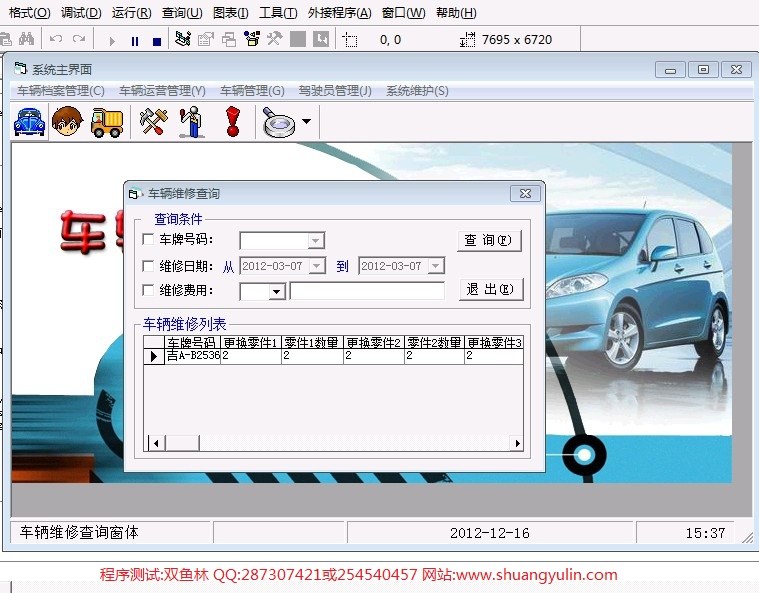
Task: Open the 驾驶员管理(J) menu
Action: click(x=335, y=91)
